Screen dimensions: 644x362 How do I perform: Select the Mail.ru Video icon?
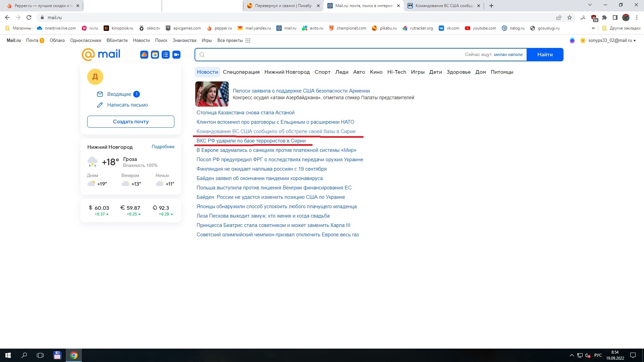coord(176,54)
